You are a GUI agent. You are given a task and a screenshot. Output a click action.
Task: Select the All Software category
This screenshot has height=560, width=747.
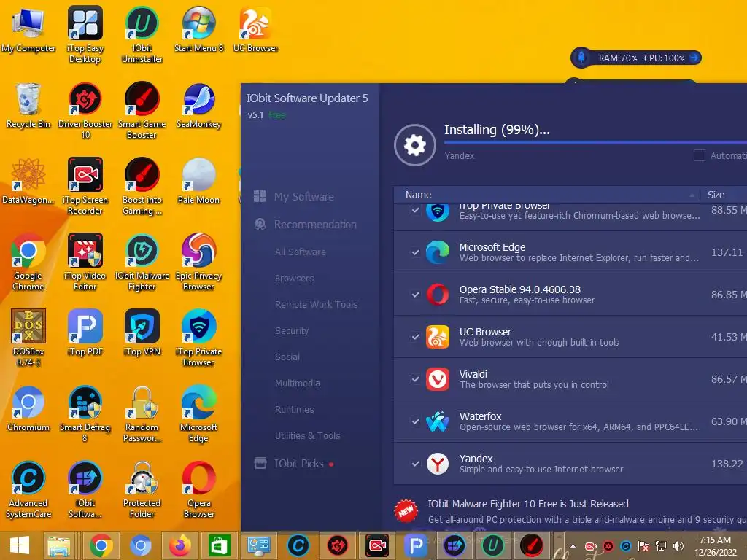pyautogui.click(x=300, y=252)
